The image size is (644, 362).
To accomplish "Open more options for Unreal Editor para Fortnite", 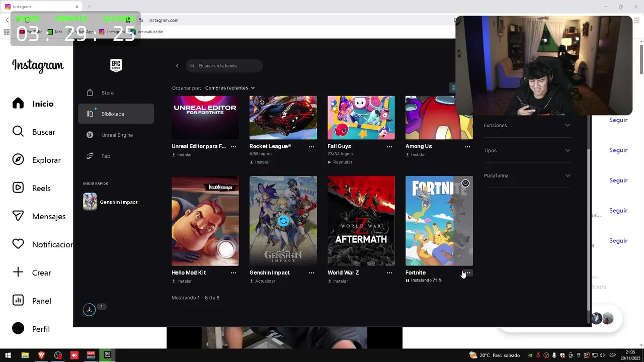I will click(233, 146).
